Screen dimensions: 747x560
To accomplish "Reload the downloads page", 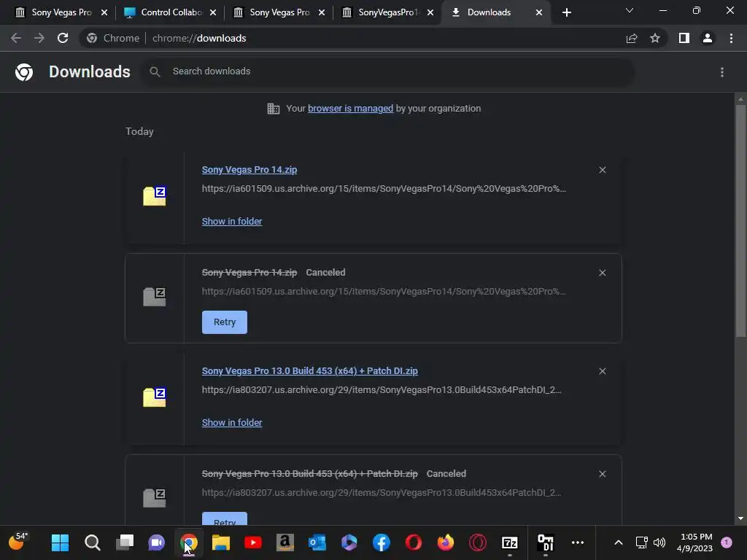I will (x=63, y=38).
